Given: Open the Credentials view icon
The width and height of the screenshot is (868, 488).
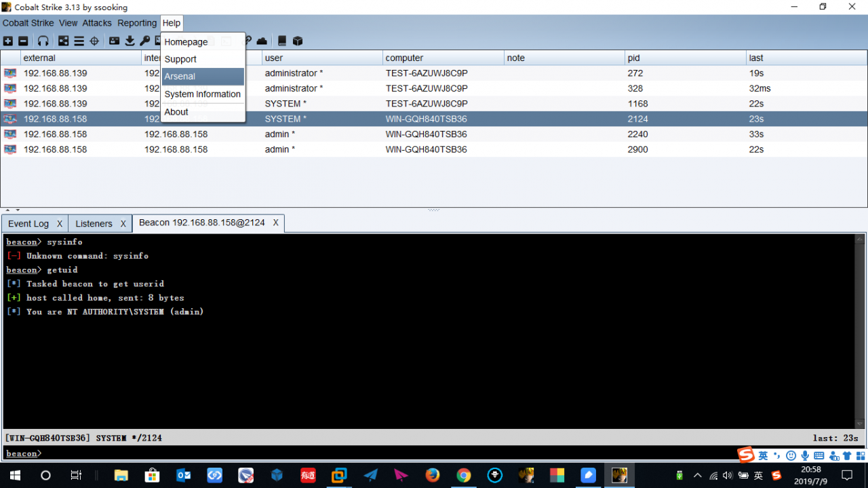Looking at the screenshot, I should click(114, 41).
